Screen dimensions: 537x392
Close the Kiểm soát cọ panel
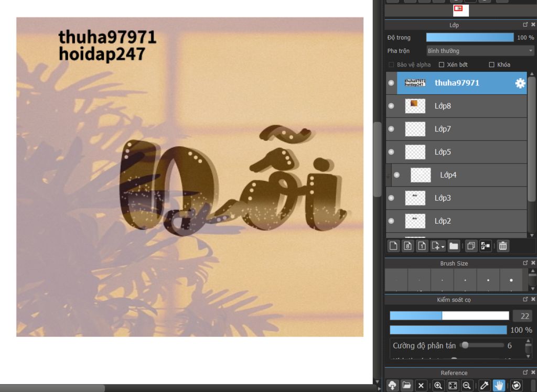(x=533, y=299)
